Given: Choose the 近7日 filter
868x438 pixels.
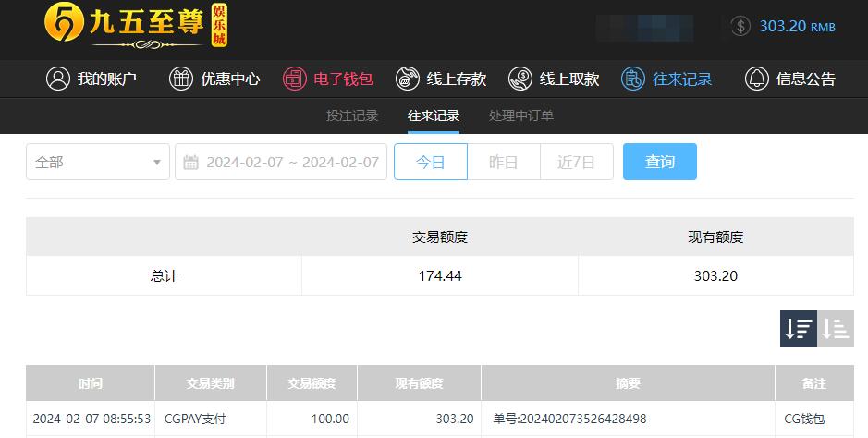Looking at the screenshot, I should coord(576,162).
